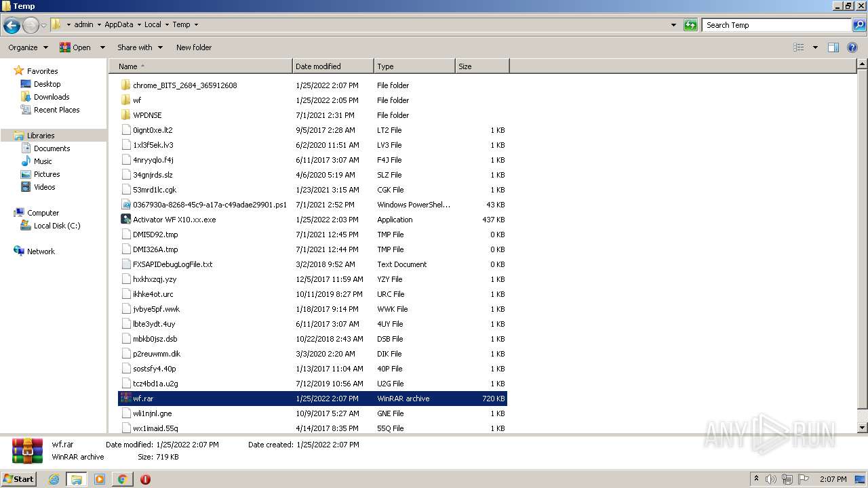This screenshot has width=868, height=488.
Task: Select file DMI5D92.tmp
Action: (155, 235)
